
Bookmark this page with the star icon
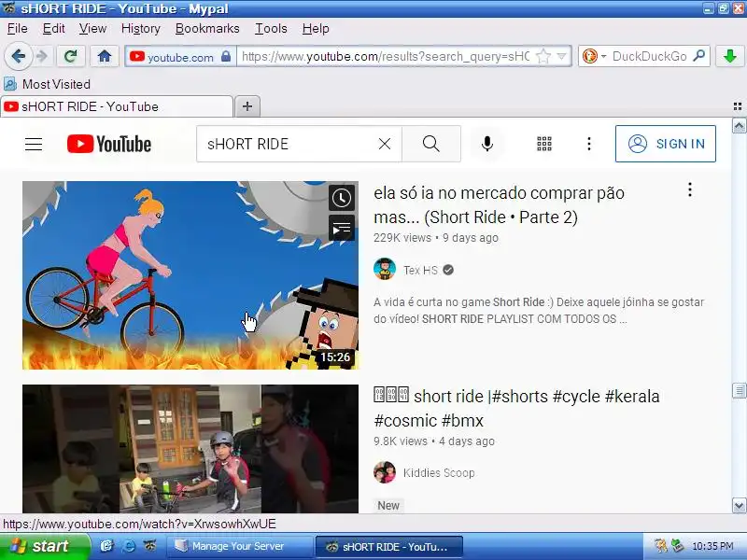[543, 57]
